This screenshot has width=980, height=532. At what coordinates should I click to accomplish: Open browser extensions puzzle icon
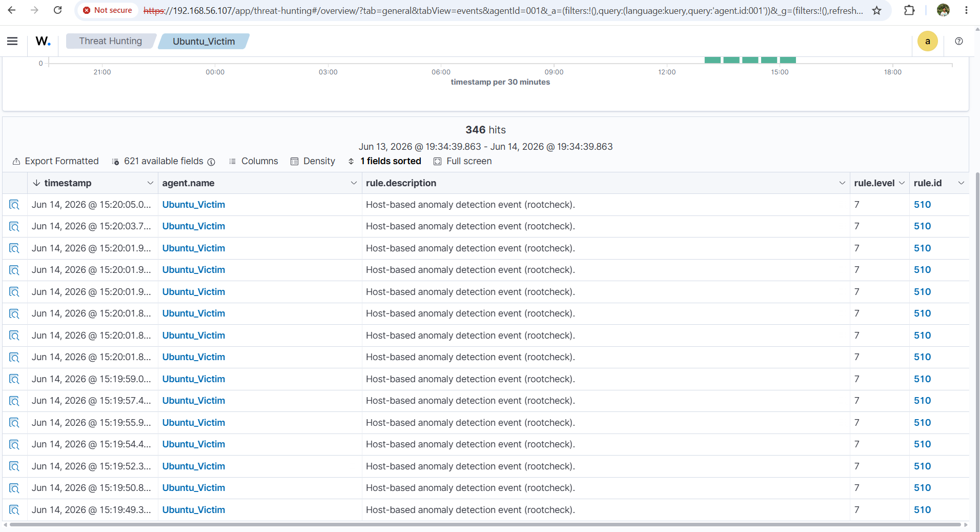coord(909,10)
